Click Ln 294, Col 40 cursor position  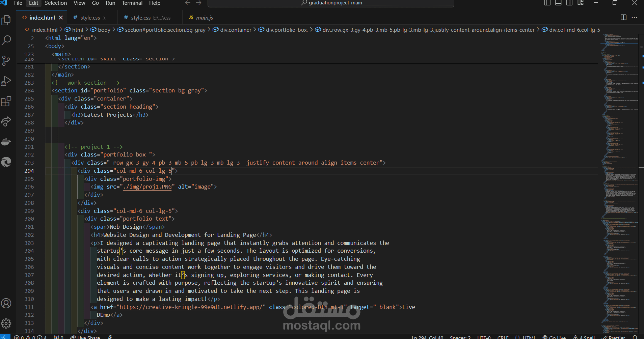428,337
